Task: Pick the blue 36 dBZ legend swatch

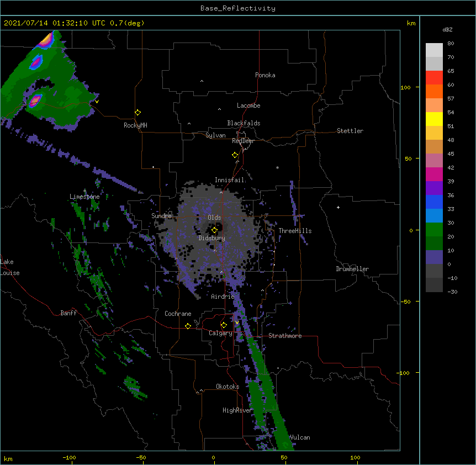Action: 434,202
